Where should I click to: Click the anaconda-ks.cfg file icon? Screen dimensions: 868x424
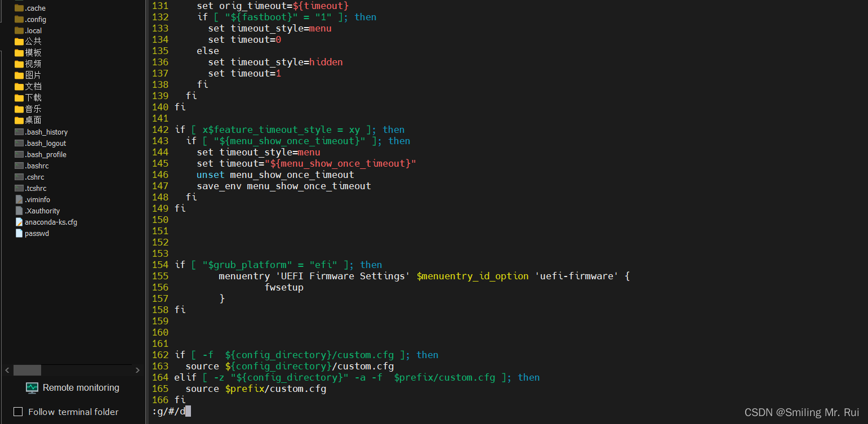(x=19, y=222)
